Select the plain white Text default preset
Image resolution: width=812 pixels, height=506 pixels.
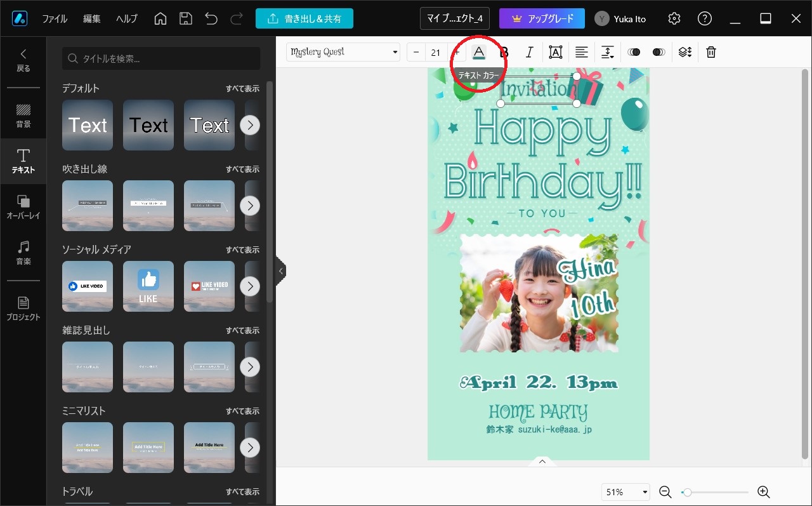88,125
